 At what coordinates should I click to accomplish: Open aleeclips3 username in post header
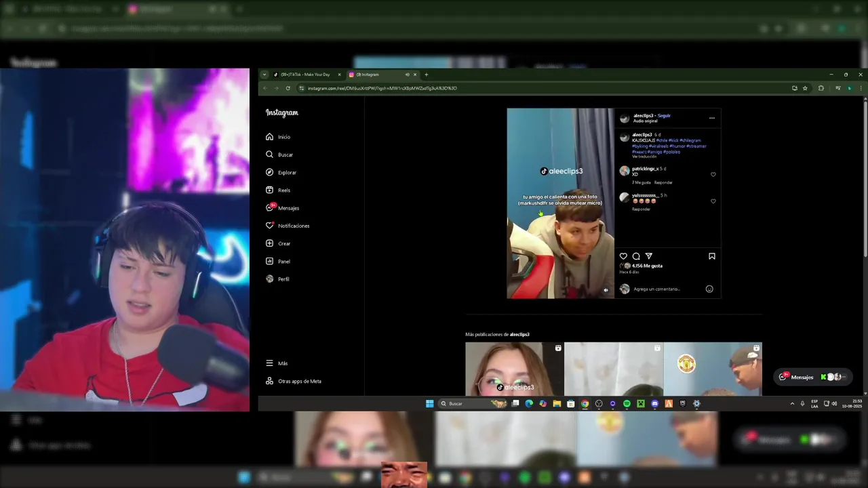[x=643, y=116]
